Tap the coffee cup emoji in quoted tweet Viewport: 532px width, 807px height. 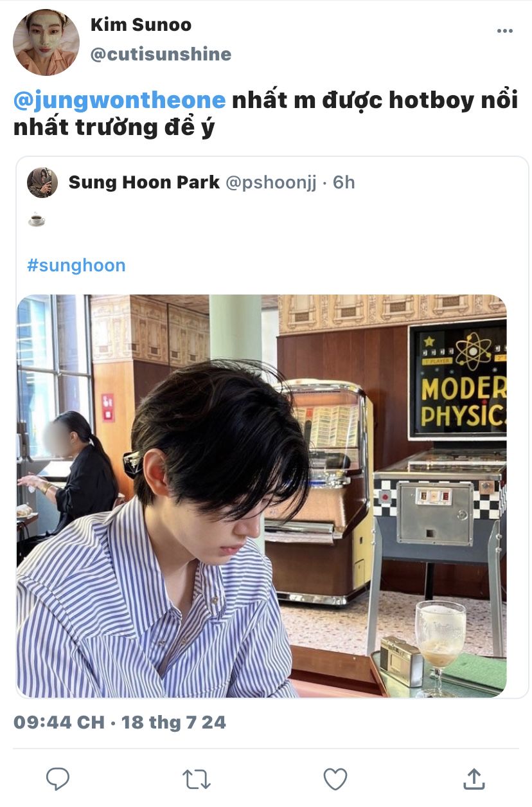point(37,220)
